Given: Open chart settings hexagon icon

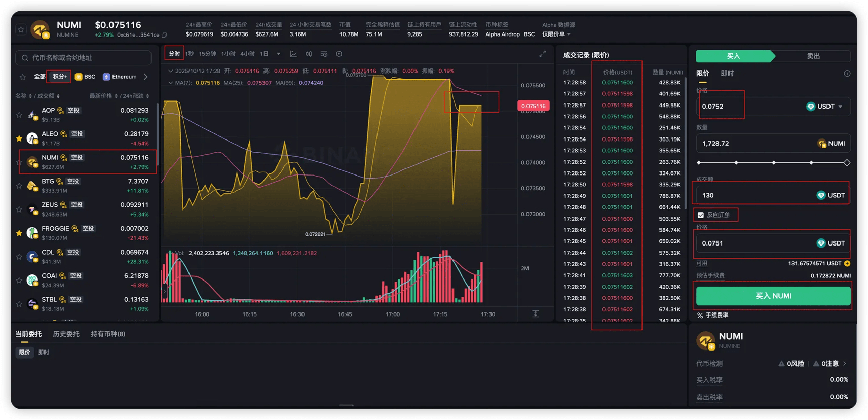Looking at the screenshot, I should coord(339,54).
